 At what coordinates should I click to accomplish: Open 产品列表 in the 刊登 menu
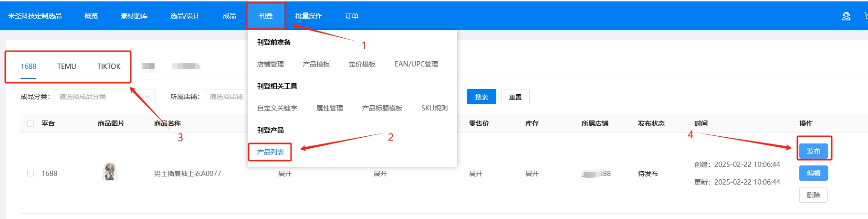pyautogui.click(x=270, y=152)
